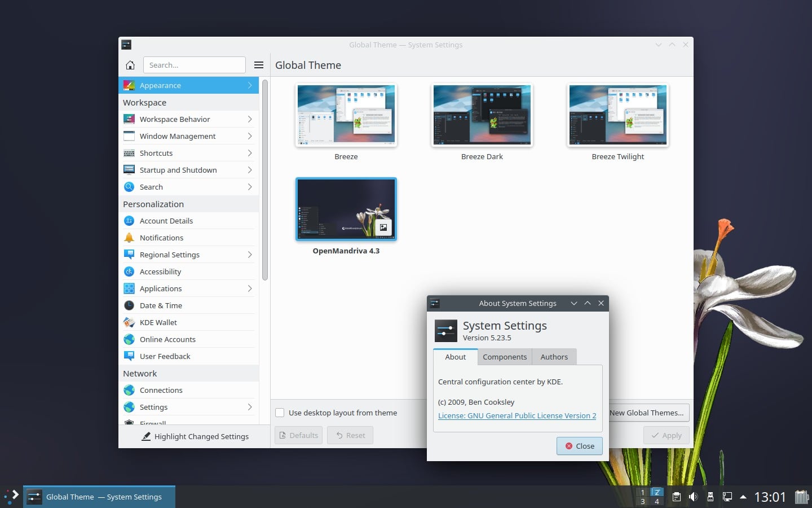Enable Use desktop layout from theme
Image resolution: width=812 pixels, height=508 pixels.
point(280,413)
